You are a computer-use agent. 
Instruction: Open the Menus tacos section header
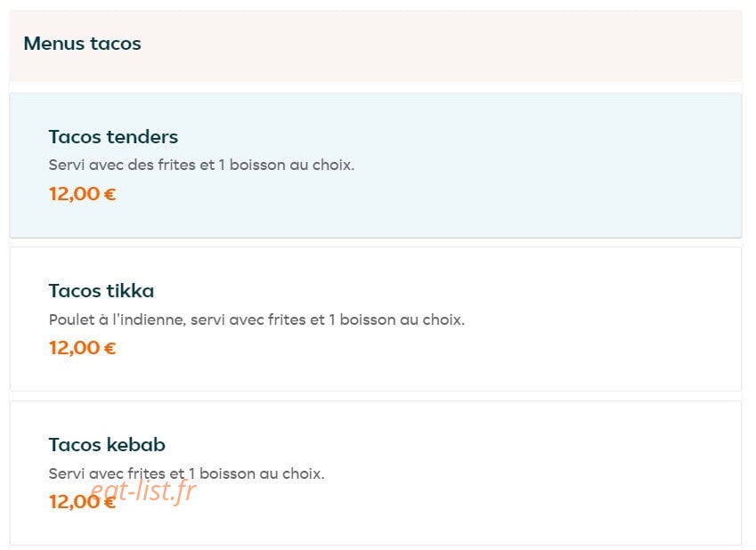pyautogui.click(x=376, y=45)
